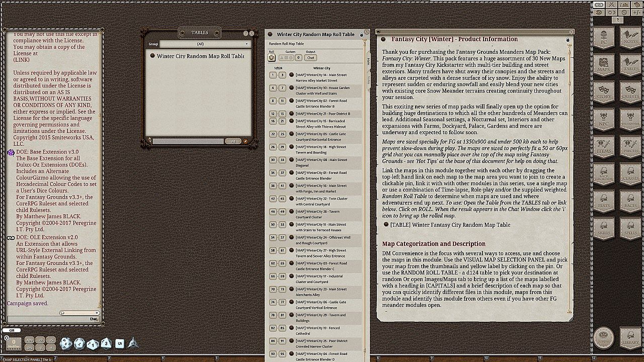Toggle edit mode in Tables window

point(246,142)
